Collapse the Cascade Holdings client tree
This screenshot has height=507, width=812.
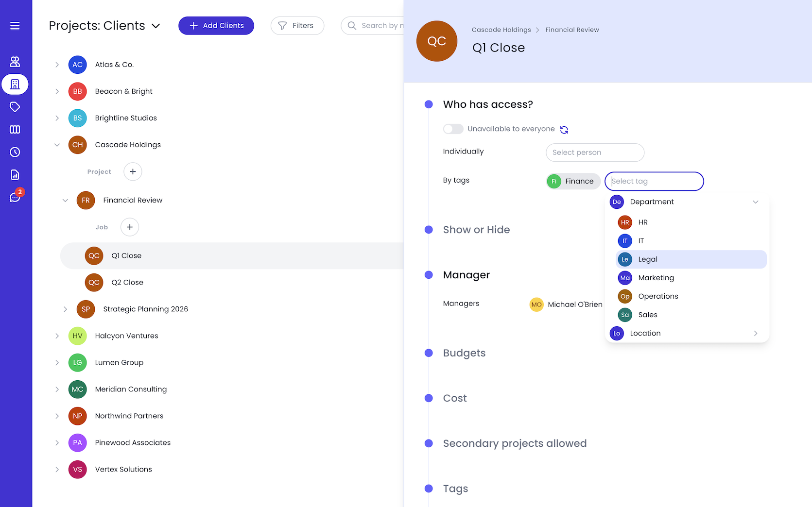tap(57, 145)
